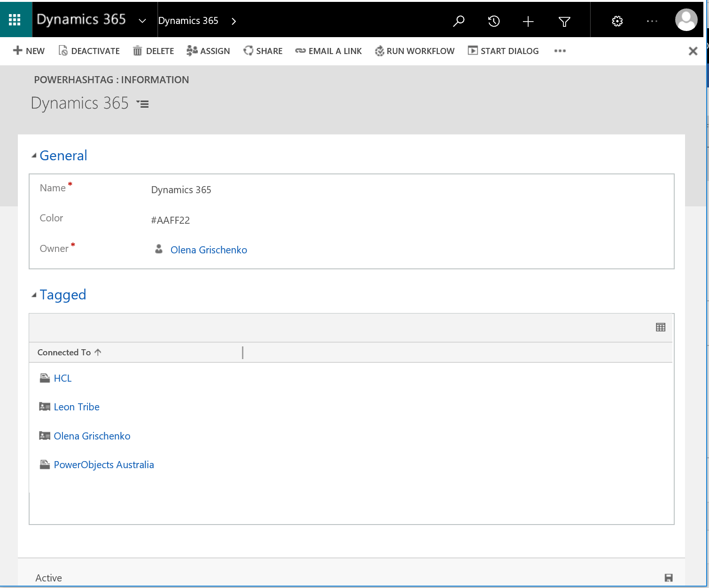This screenshot has width=709, height=588.
Task: Click the Color field value #AAFF22
Action: tap(171, 220)
